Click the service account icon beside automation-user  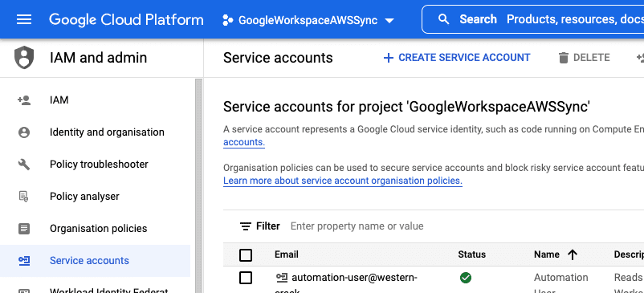click(x=282, y=279)
